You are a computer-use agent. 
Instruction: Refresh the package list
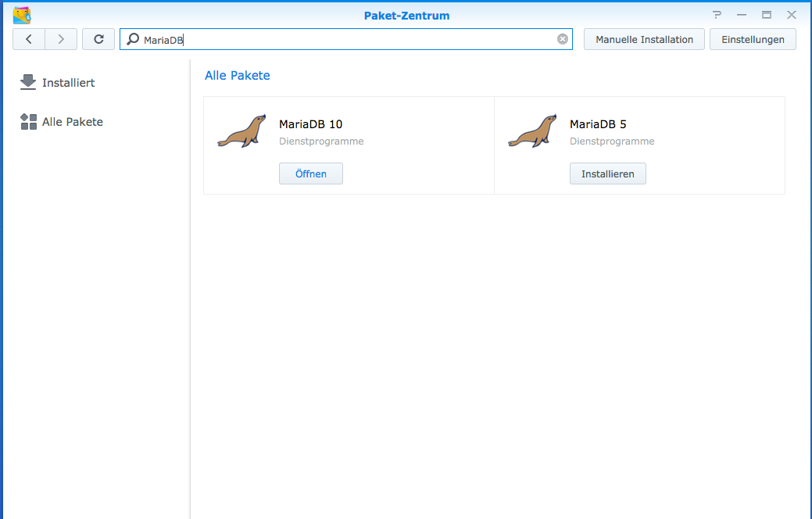(98, 39)
